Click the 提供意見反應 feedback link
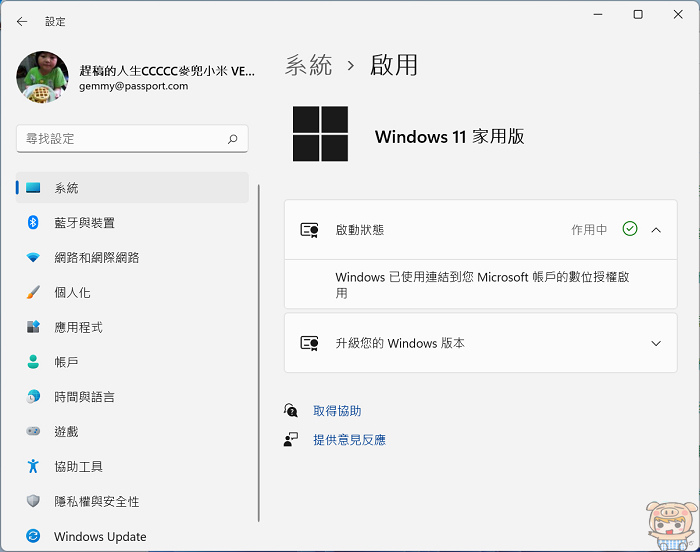 [x=349, y=439]
